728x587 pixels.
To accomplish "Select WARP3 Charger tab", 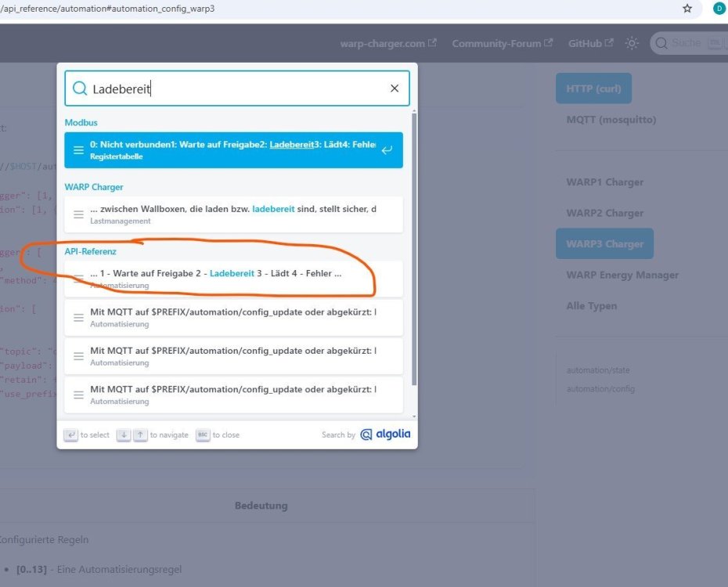I will (604, 244).
